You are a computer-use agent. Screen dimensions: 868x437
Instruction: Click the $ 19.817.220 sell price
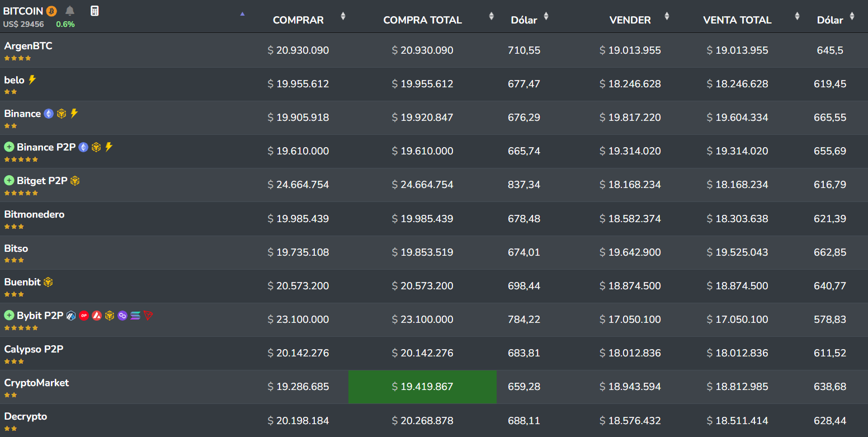(630, 118)
